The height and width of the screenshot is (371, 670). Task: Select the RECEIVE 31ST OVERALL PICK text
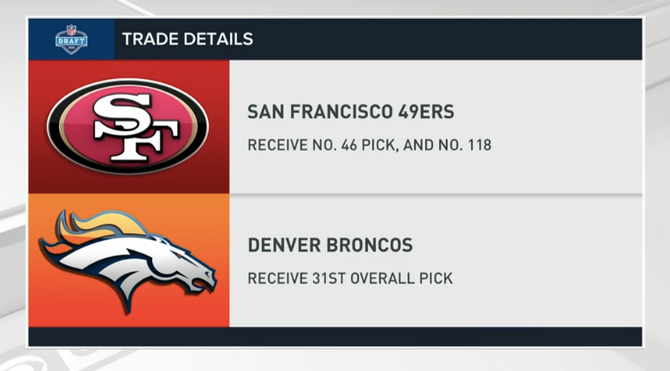(x=350, y=279)
